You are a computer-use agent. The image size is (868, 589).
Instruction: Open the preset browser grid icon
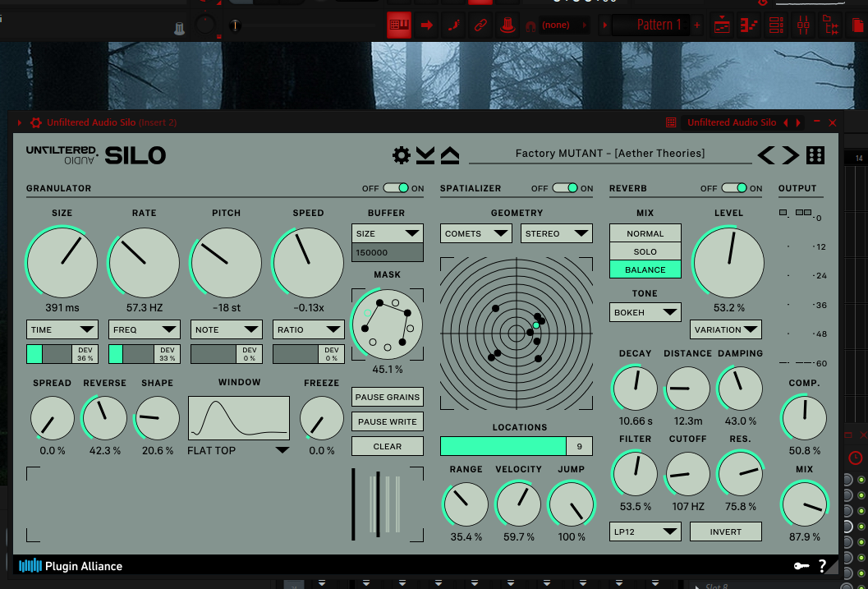tap(815, 155)
